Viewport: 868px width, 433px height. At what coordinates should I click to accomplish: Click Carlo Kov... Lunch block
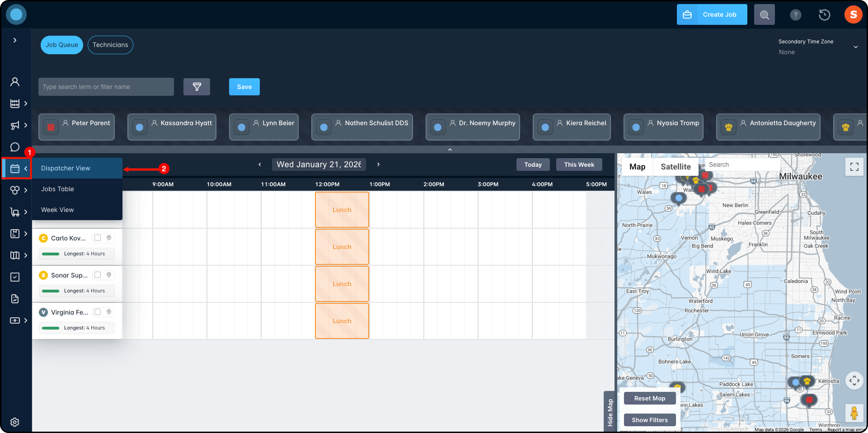[x=342, y=247]
